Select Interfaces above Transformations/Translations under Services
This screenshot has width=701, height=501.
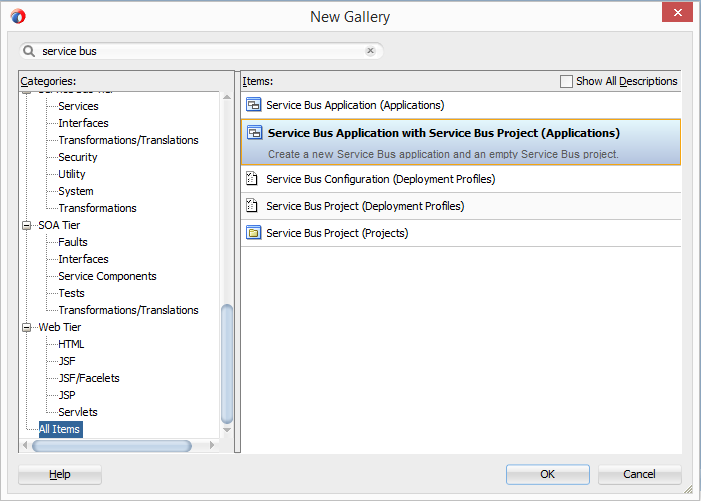[x=83, y=123]
